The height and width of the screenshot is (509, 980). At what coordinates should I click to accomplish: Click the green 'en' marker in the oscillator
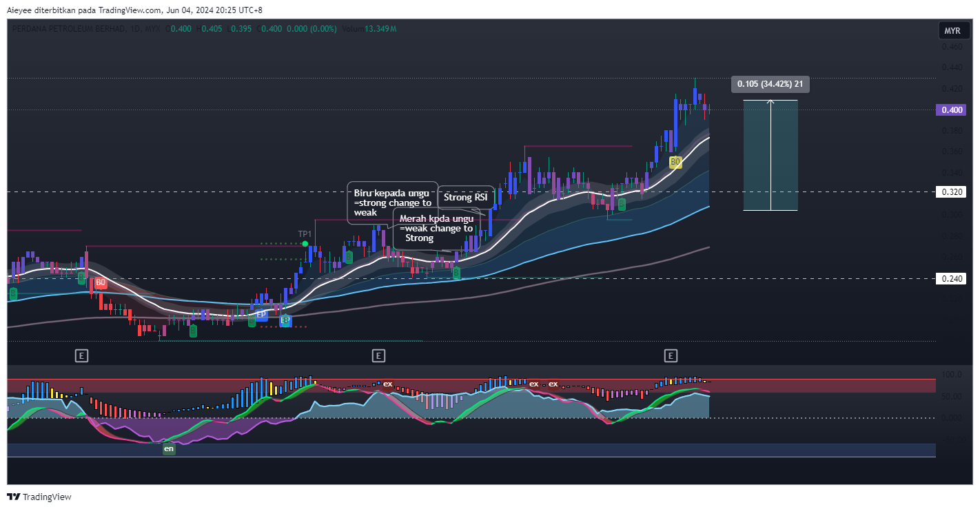coord(169,448)
